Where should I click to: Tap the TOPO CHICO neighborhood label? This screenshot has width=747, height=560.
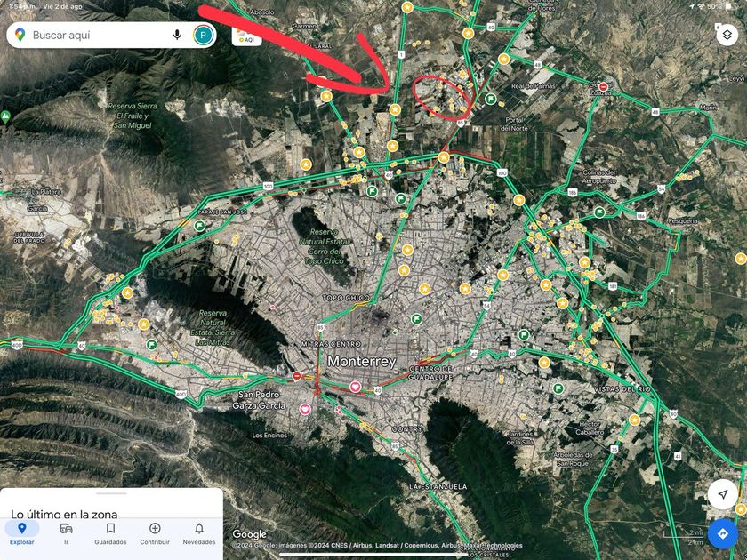[346, 298]
